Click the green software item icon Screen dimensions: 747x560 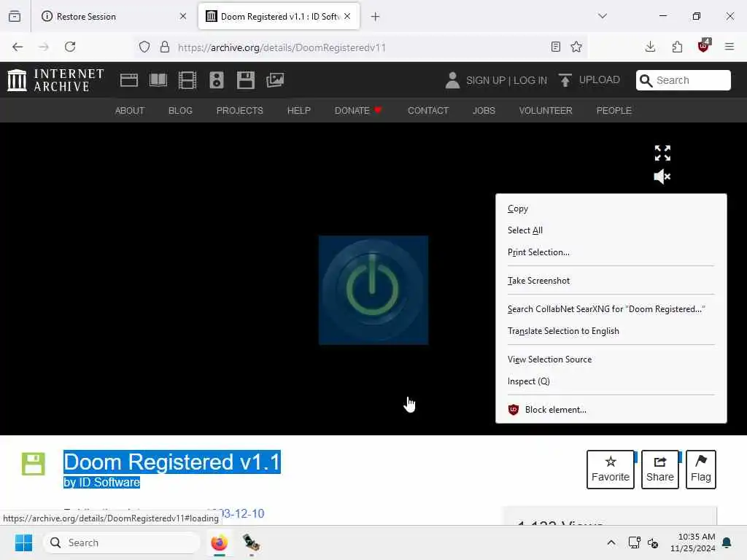pos(34,464)
